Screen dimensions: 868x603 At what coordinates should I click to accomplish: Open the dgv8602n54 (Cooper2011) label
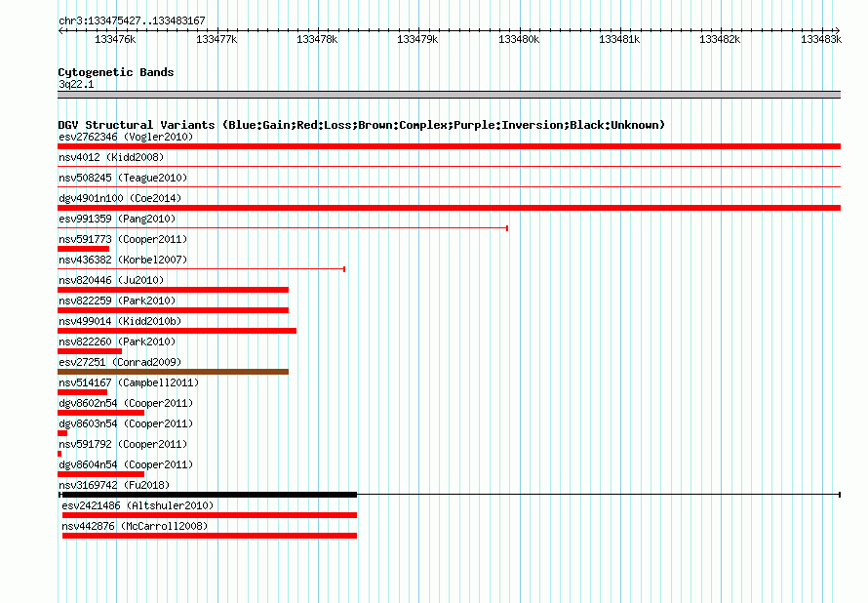126,403
